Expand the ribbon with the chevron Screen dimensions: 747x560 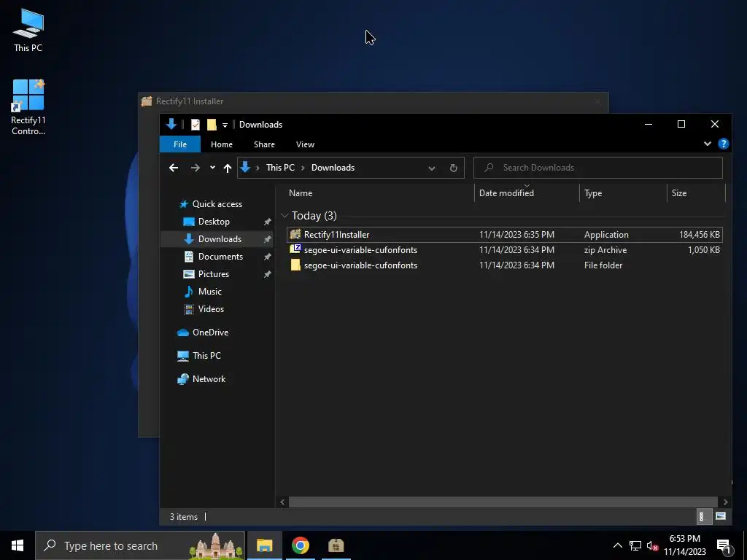[x=708, y=144]
